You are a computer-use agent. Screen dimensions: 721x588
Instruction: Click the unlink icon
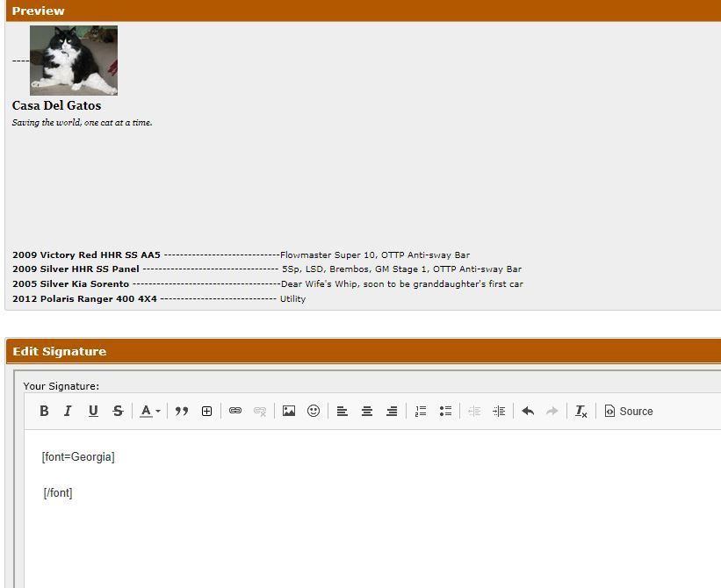(x=260, y=411)
